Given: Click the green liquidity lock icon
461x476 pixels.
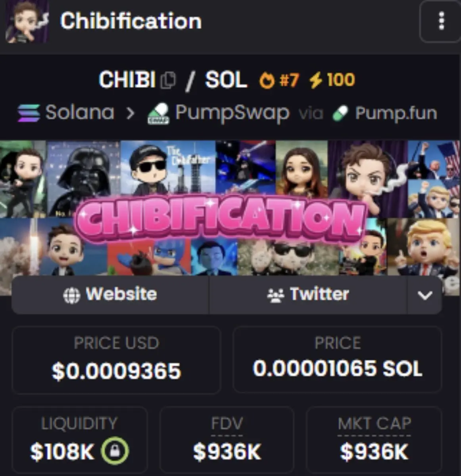Looking at the screenshot, I should click(115, 451).
